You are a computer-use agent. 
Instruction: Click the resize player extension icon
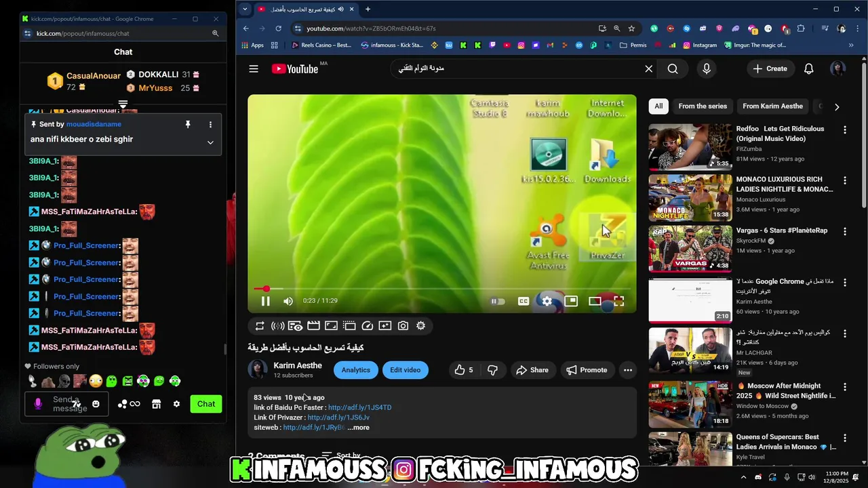(x=331, y=326)
